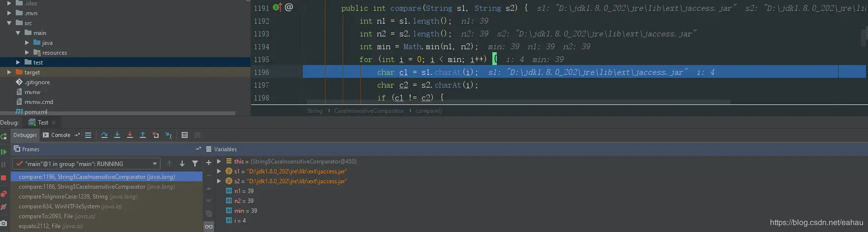The width and height of the screenshot is (868, 232).
Task: Add new watch with plus icon
Action: (209, 163)
